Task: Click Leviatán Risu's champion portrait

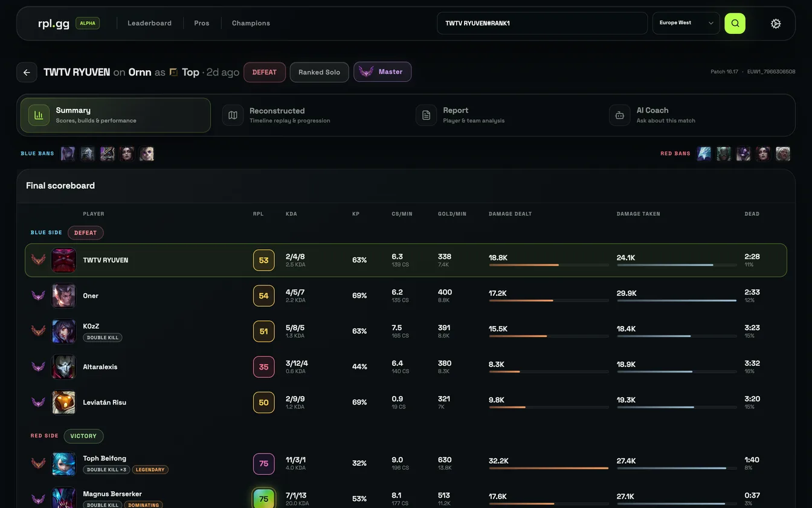Action: (63, 402)
